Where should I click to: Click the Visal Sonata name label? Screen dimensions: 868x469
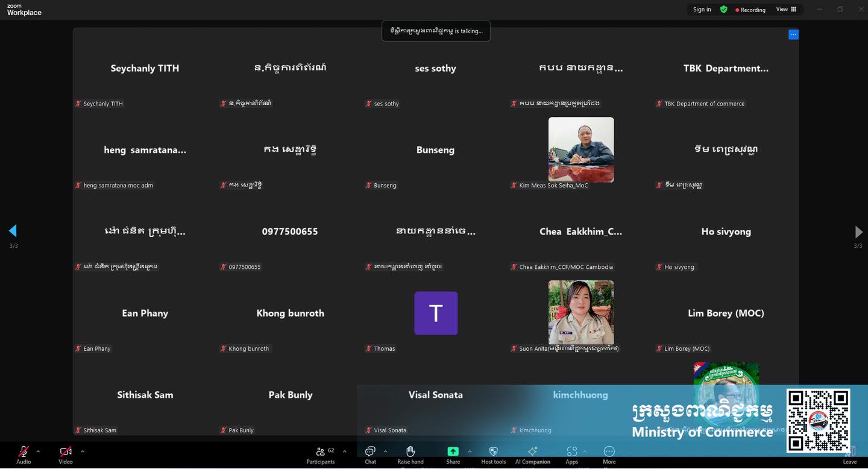(x=390, y=430)
